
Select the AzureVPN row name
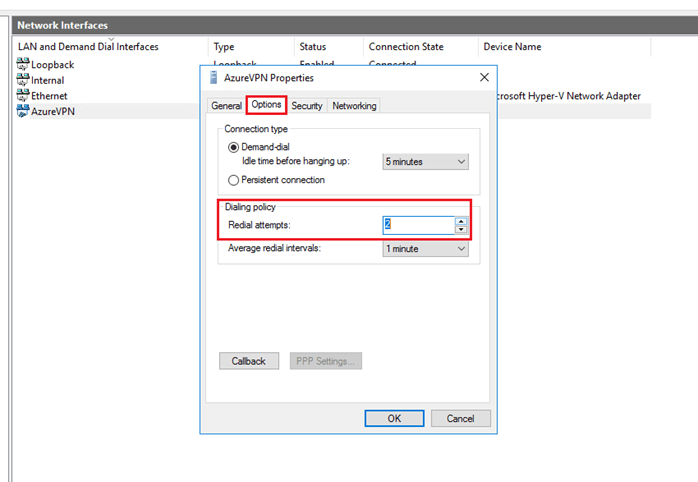point(53,111)
